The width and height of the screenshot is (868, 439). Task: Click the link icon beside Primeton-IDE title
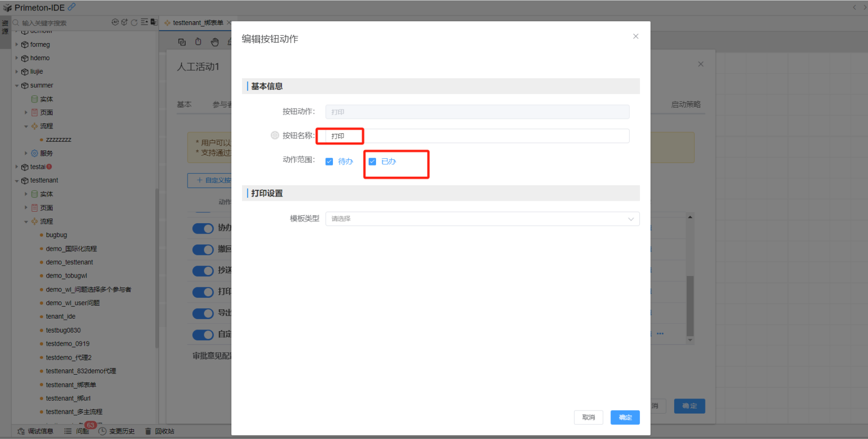pos(72,7)
